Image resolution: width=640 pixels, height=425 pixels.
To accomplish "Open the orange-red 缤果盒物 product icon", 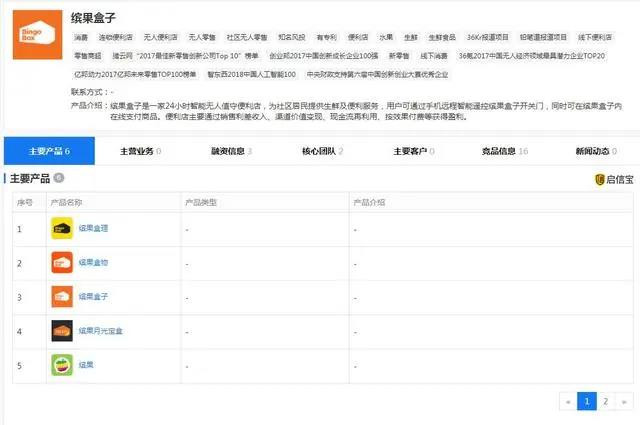I will click(62, 263).
